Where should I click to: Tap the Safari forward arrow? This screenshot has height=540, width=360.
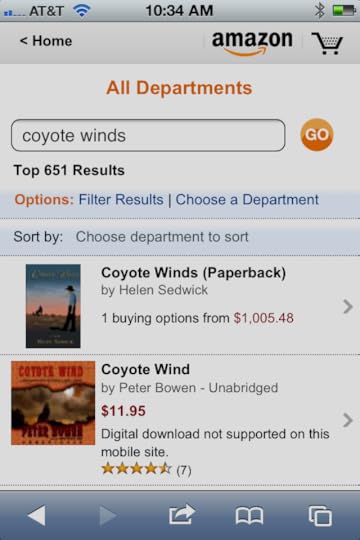(x=108, y=516)
